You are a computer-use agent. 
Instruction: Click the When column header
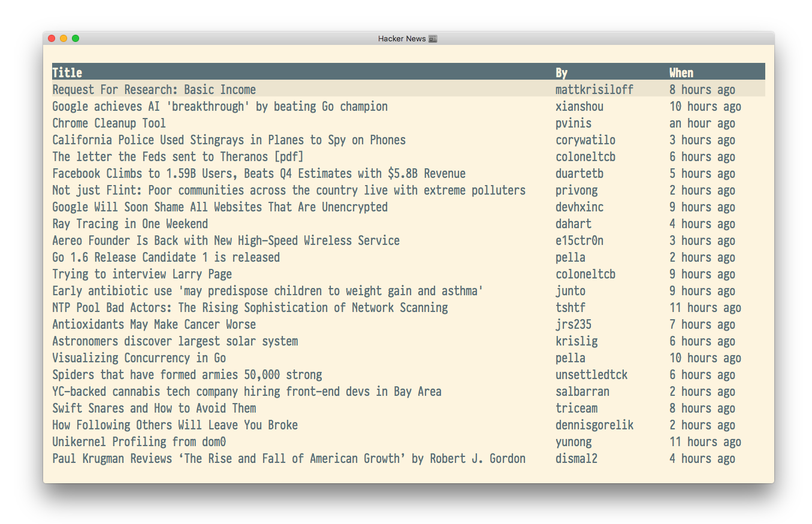[x=681, y=72]
